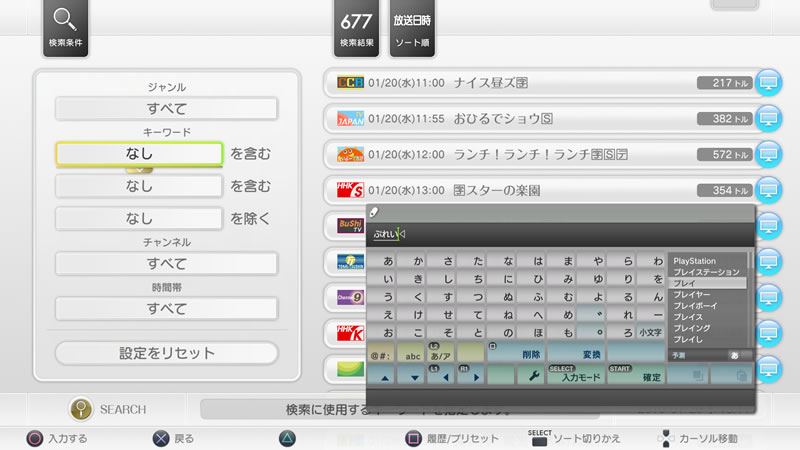Image resolution: width=800 pixels, height=450 pixels.
Task: Click TV icon beside ナイス昼ズ program
Action: coord(769,83)
